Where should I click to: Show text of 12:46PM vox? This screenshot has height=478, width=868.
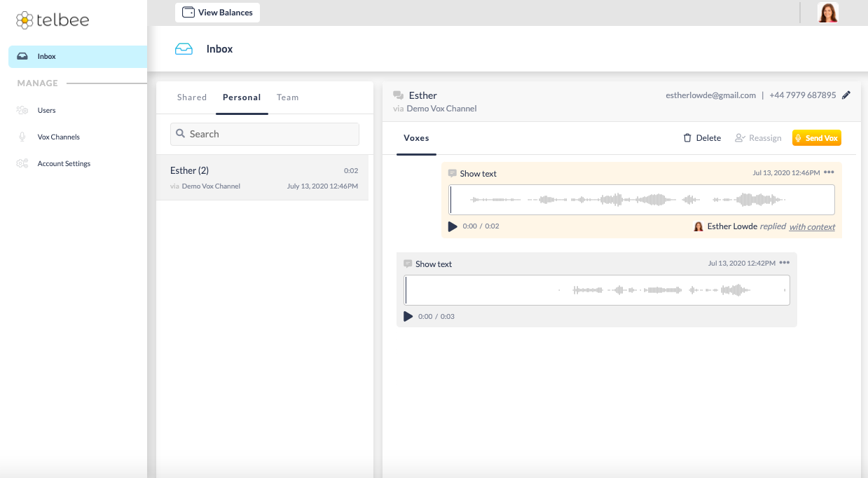click(x=478, y=174)
